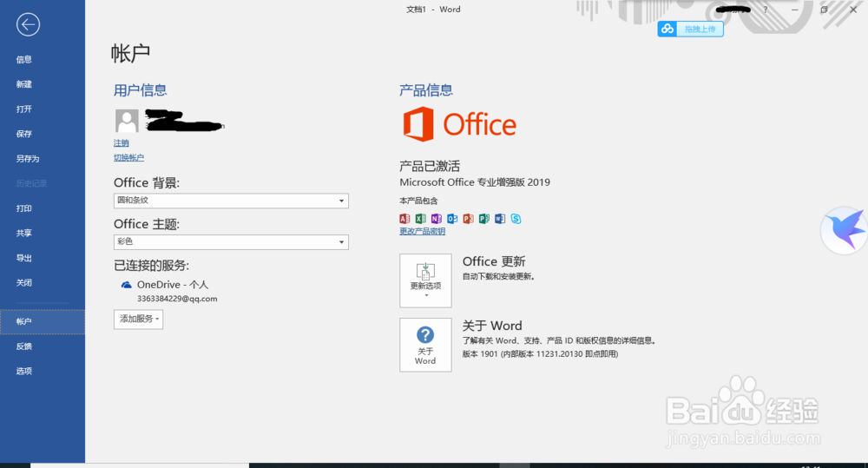
Task: Click the Excel product icon
Action: (x=421, y=219)
